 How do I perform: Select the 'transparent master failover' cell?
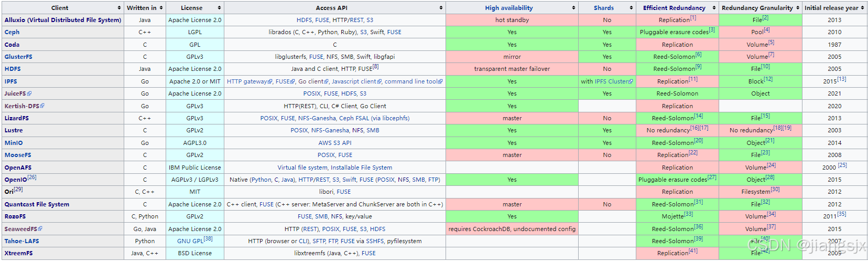[x=512, y=69]
